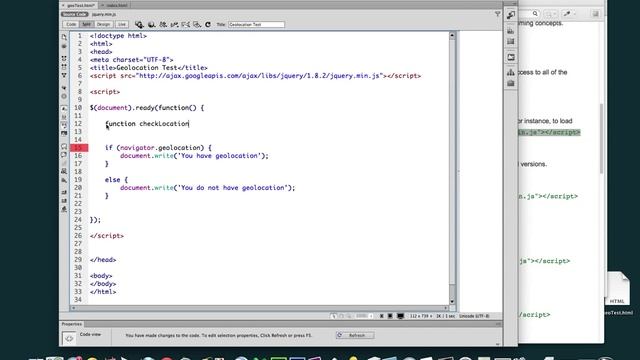Toggle Syntax Error Alerts in Info Bar
The height and width of the screenshot is (360, 640).
[64, 133]
